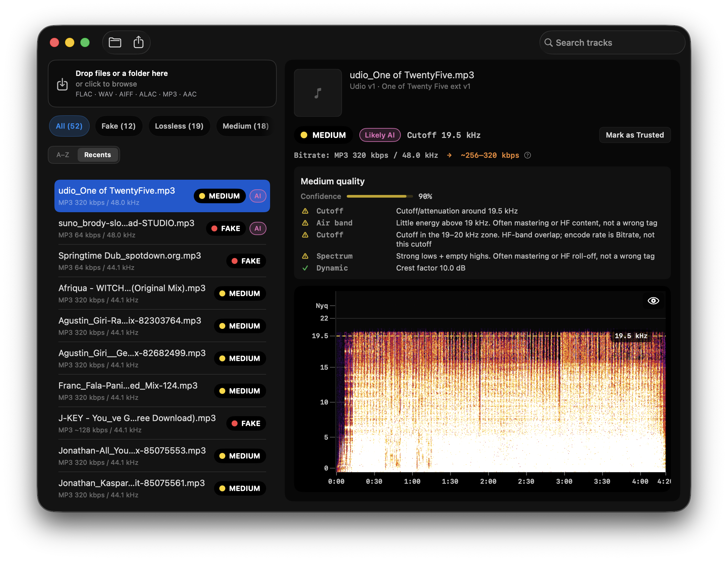Select Springtime Dub_spotdown.org.mp3 track
This screenshot has height=561, width=728.
[x=162, y=261]
